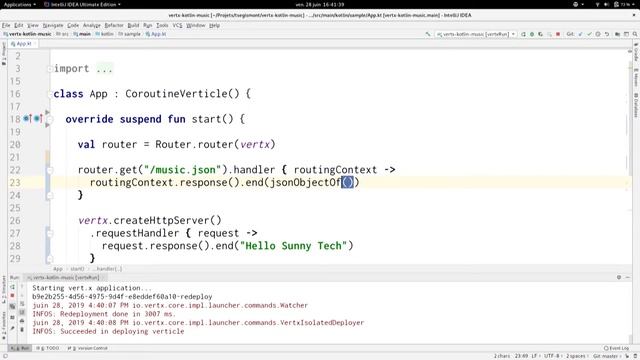Click App.kt in the navigation bar

click(x=156, y=34)
